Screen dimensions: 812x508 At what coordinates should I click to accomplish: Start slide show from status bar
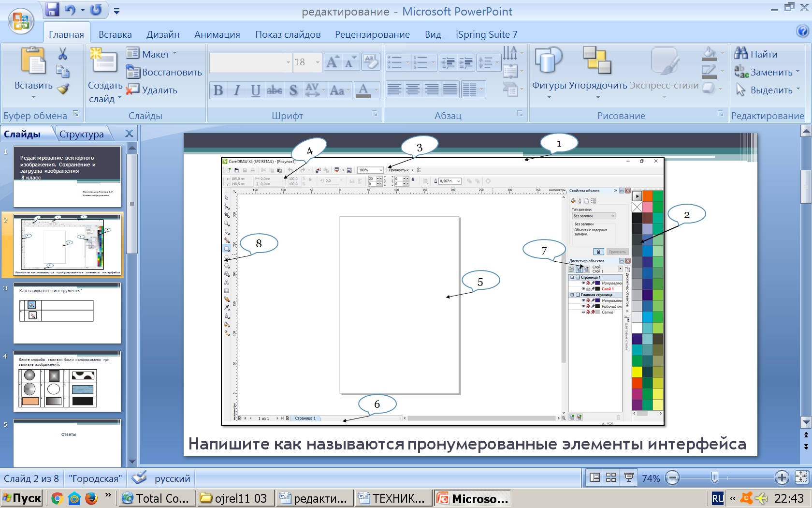coord(629,478)
